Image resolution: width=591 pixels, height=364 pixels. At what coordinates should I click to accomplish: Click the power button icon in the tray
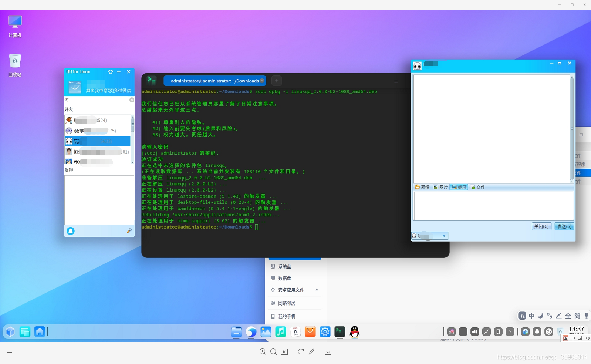[x=549, y=332]
